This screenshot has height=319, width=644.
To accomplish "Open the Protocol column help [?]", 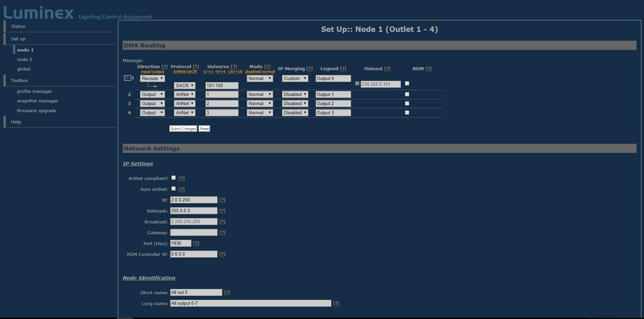I will coord(196,67).
